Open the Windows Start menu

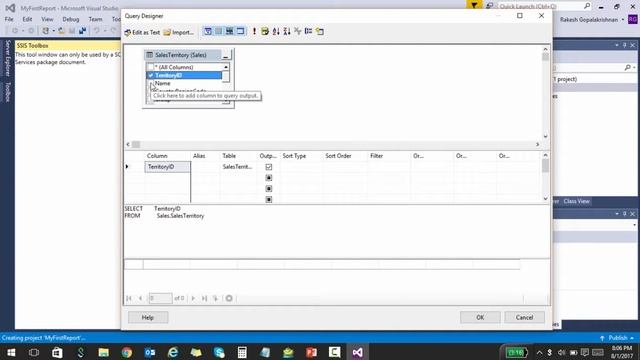[11, 352]
